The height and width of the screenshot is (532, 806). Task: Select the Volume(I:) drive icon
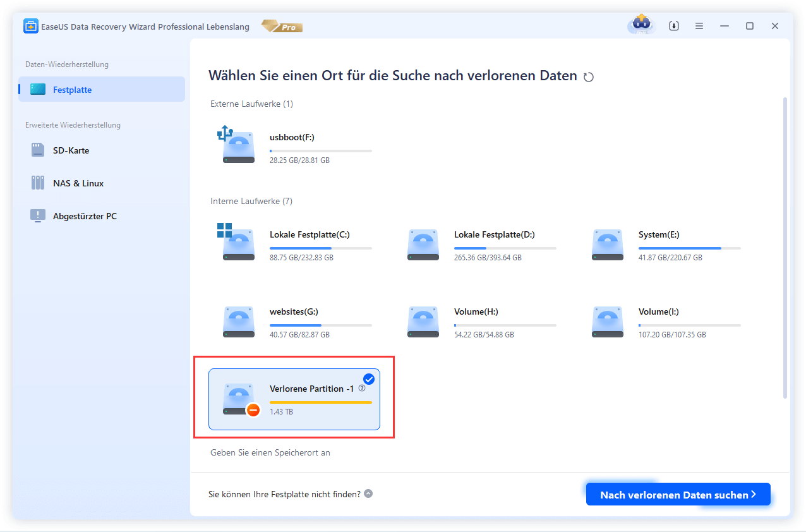click(608, 322)
